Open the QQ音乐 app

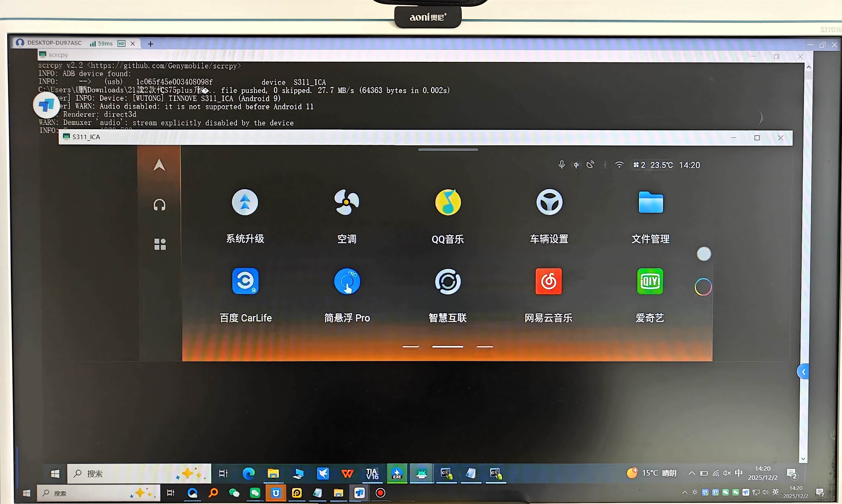point(448,203)
